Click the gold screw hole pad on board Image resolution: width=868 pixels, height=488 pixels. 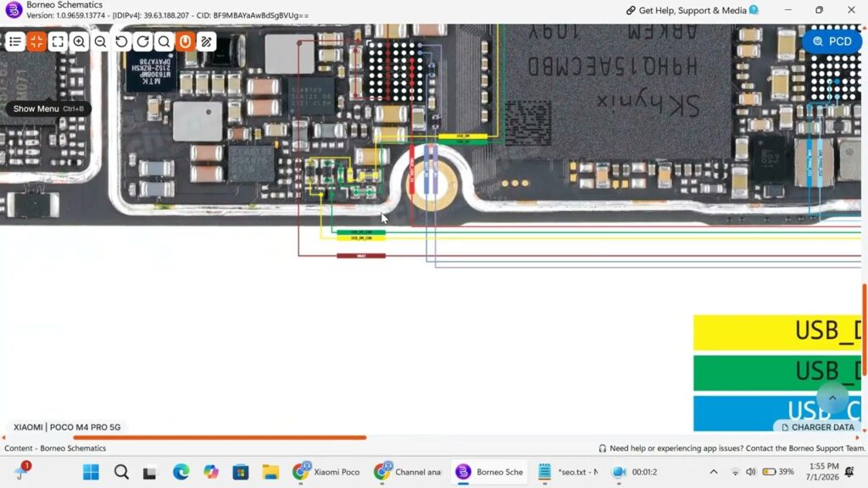[x=431, y=182]
